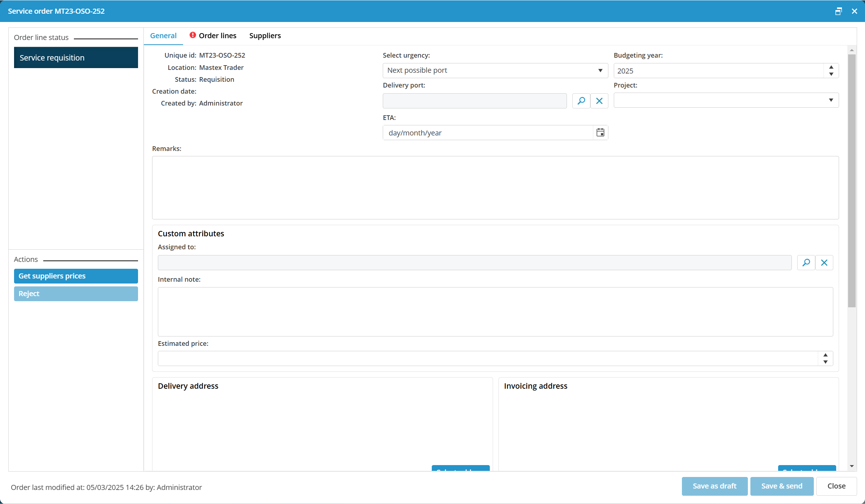Click the Custom attributes heading
The height and width of the screenshot is (504, 865).
coord(191,233)
